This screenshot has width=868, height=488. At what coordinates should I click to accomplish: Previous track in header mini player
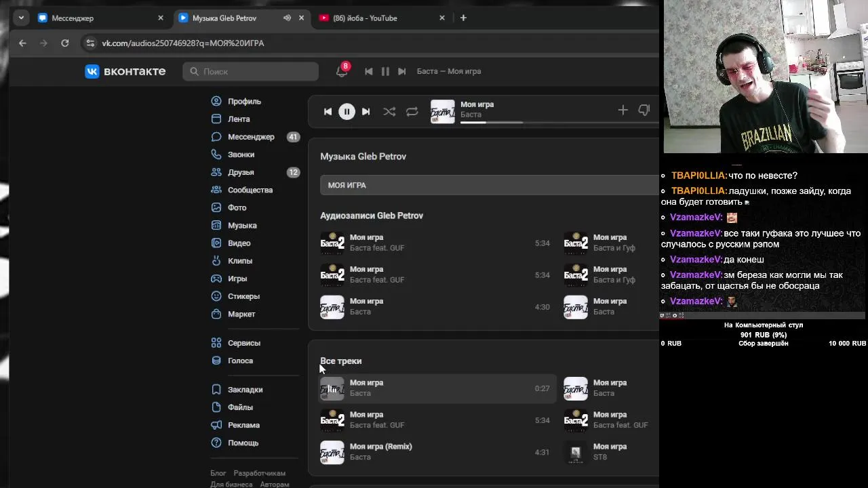pyautogui.click(x=368, y=71)
